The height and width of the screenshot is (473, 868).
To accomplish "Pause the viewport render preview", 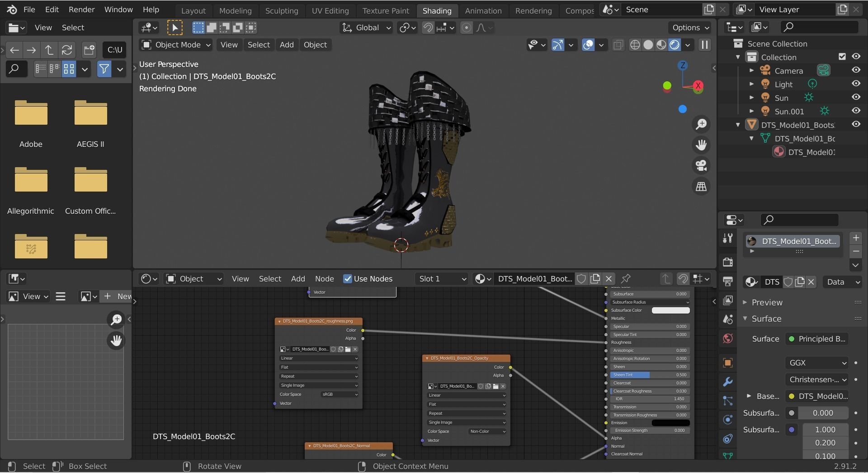I will 704,45.
